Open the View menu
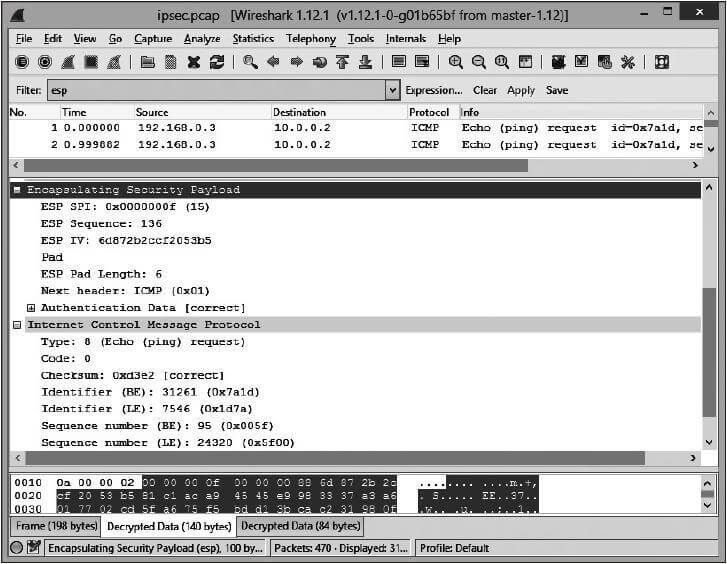The width and height of the screenshot is (727, 564). coord(85,38)
